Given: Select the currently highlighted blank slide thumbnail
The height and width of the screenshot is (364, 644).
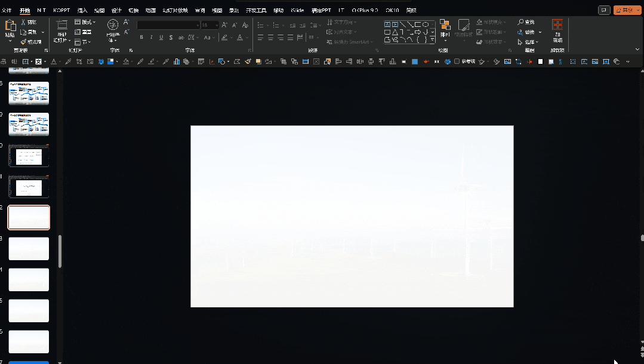Looking at the screenshot, I should click(x=29, y=217).
